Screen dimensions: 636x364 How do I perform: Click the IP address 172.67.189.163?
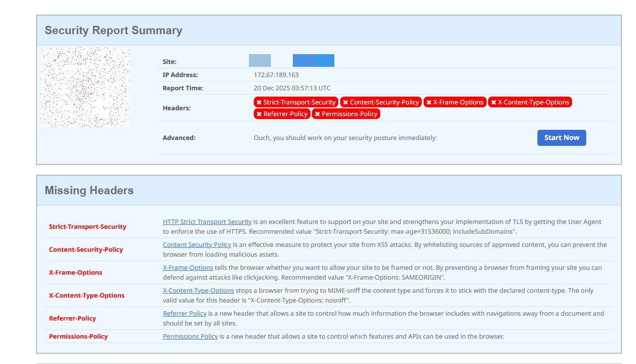276,75
